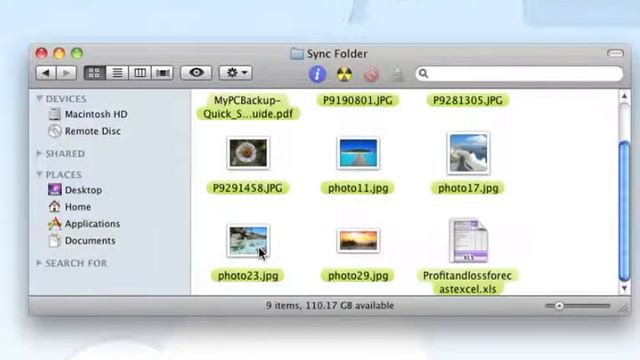Collapse the PLACES sidebar section

pyautogui.click(x=39, y=174)
